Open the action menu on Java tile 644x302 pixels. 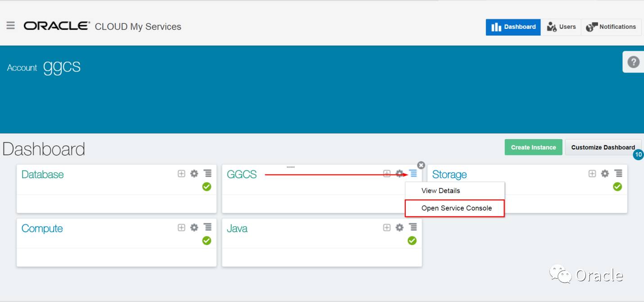coord(413,227)
